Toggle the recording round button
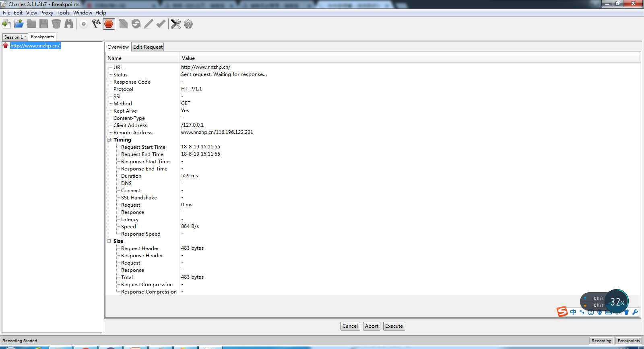The image size is (644, 349). 84,24
